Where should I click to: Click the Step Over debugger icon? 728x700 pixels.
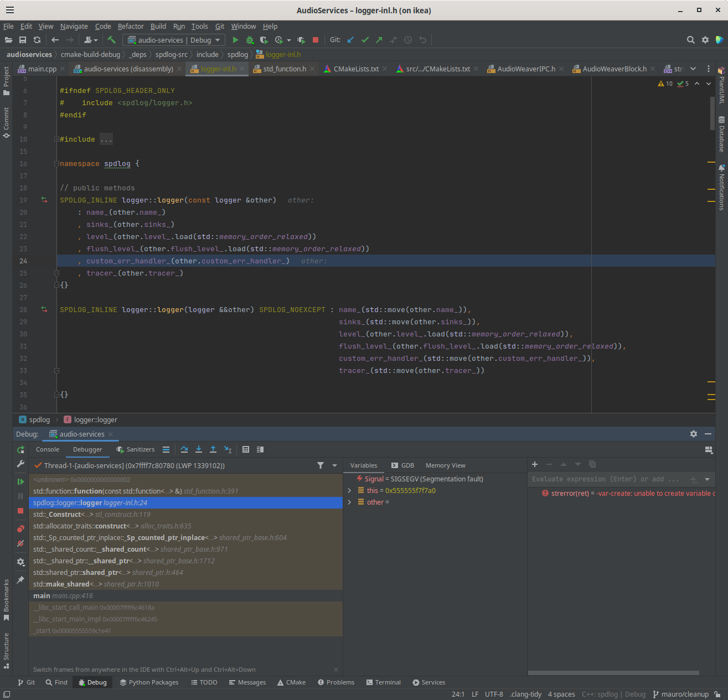[x=184, y=449]
